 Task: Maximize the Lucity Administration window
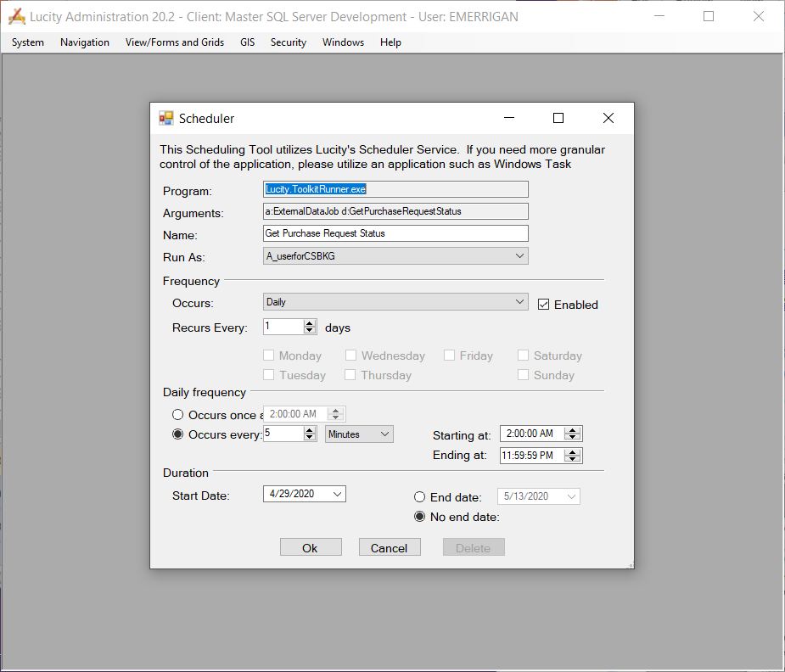[x=709, y=16]
